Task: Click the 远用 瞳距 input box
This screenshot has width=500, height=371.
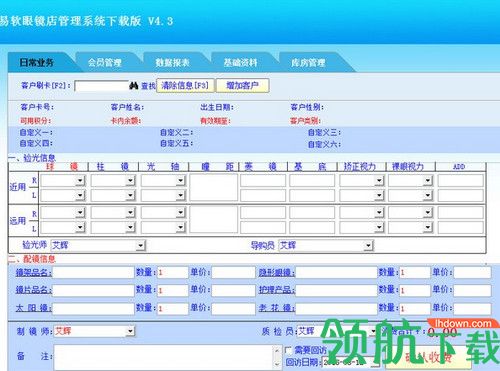Action: pyautogui.click(x=213, y=220)
